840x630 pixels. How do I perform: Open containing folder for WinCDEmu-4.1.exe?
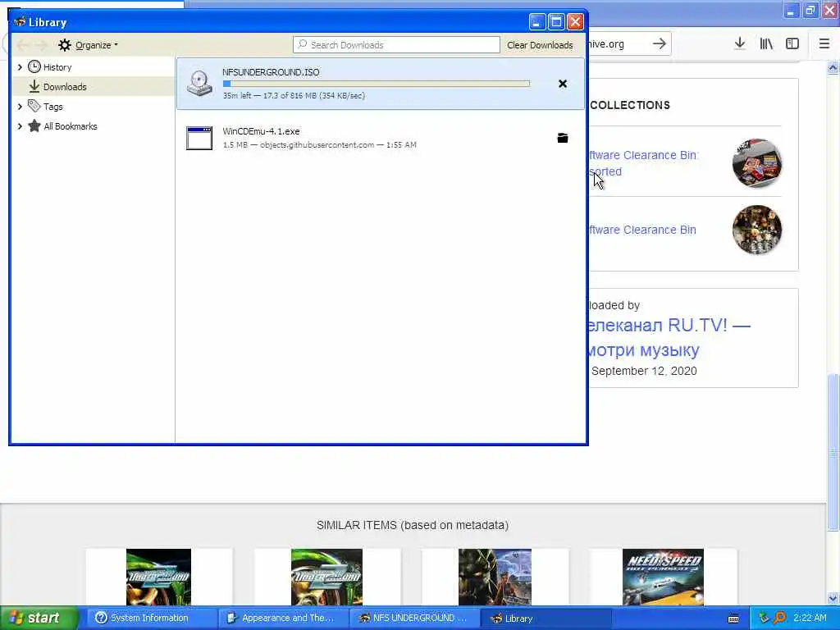tap(563, 138)
